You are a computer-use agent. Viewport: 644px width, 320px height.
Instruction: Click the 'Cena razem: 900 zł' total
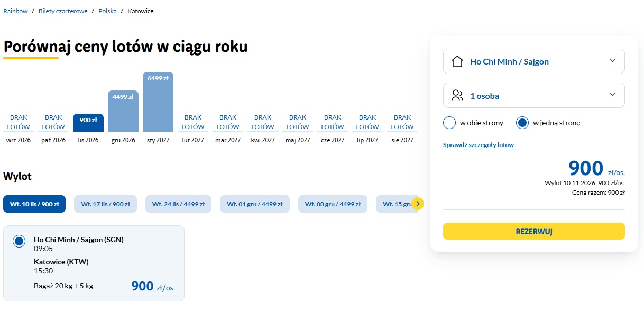(x=598, y=193)
